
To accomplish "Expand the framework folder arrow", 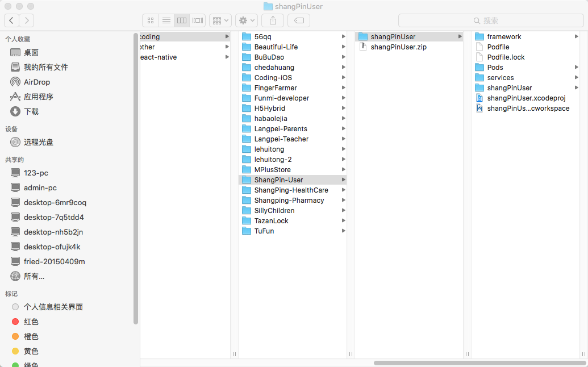I will pyautogui.click(x=577, y=37).
